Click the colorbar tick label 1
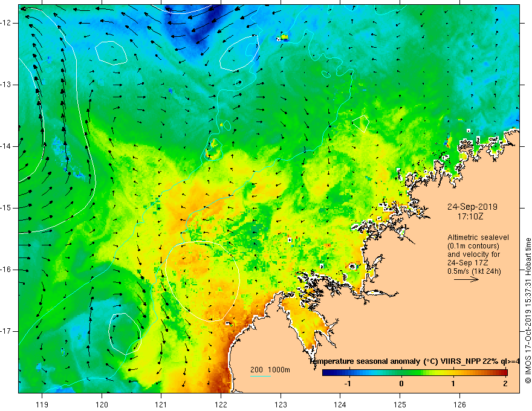The height and width of the screenshot is (411, 532). pyautogui.click(x=453, y=384)
